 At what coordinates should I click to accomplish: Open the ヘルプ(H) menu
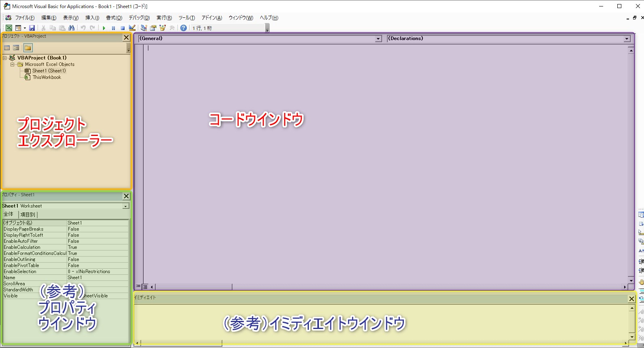(x=269, y=18)
